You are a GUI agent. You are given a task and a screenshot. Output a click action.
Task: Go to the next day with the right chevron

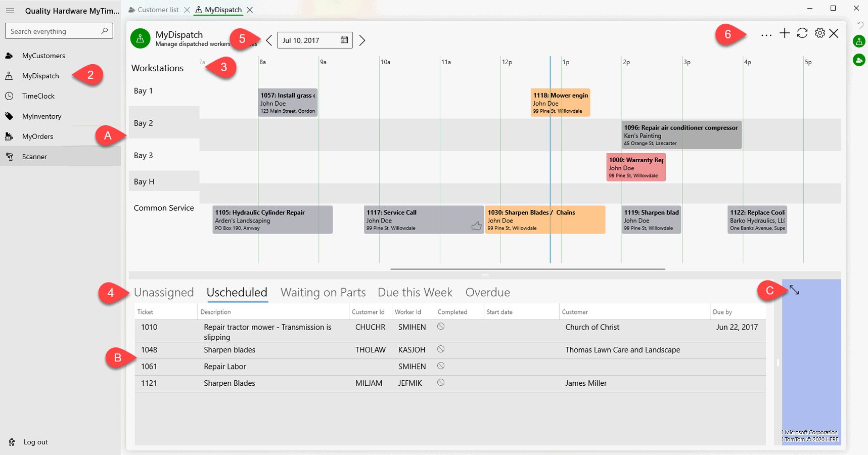362,40
